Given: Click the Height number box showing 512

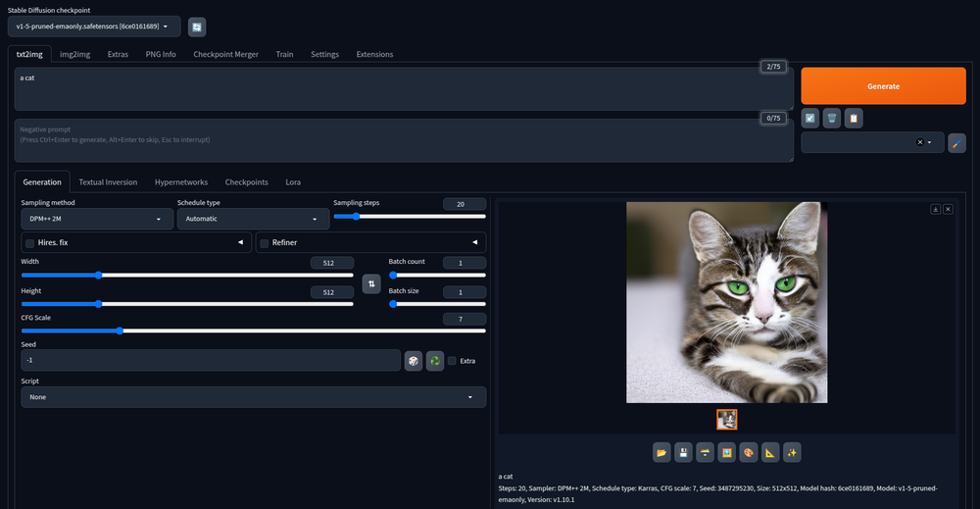Looking at the screenshot, I should pos(332,292).
